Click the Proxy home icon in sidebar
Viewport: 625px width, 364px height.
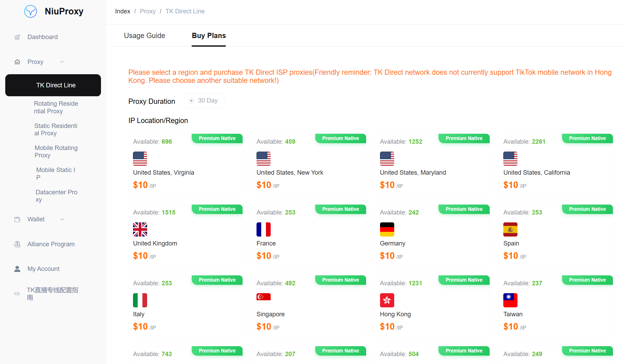pos(17,62)
